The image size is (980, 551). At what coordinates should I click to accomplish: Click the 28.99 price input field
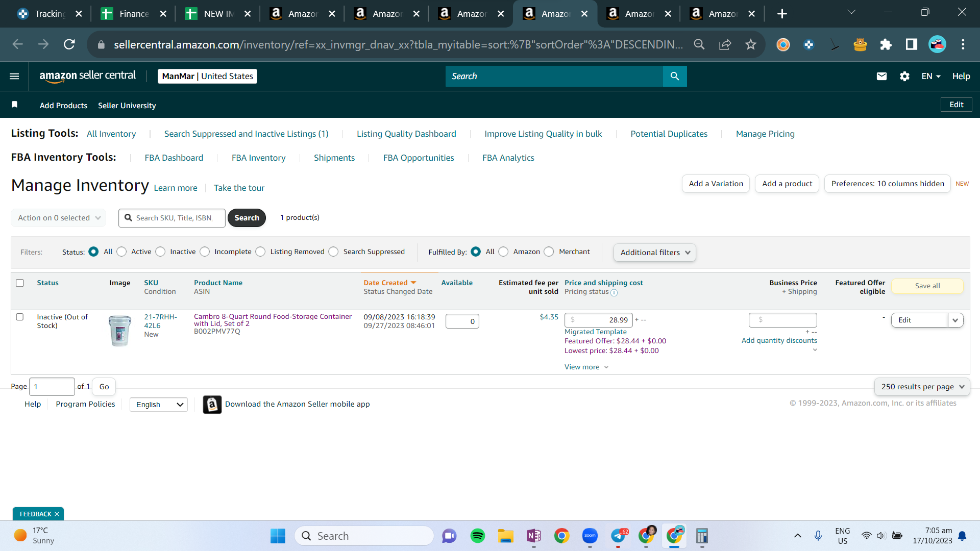[599, 320]
